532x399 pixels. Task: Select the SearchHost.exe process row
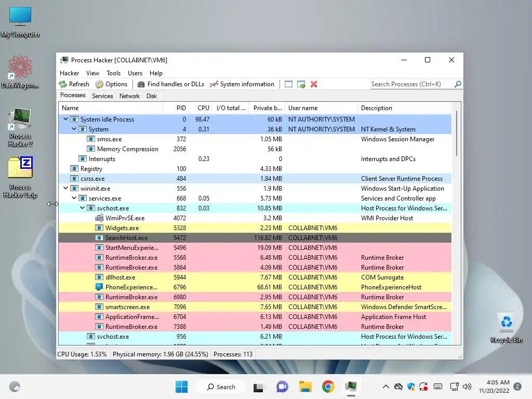[x=255, y=237]
